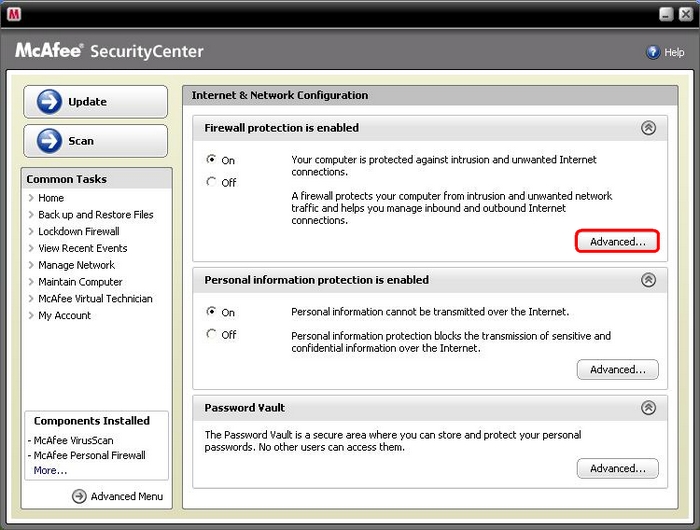Screen dimensions: 700x530
Task: Open My Account
Action: pos(64,316)
